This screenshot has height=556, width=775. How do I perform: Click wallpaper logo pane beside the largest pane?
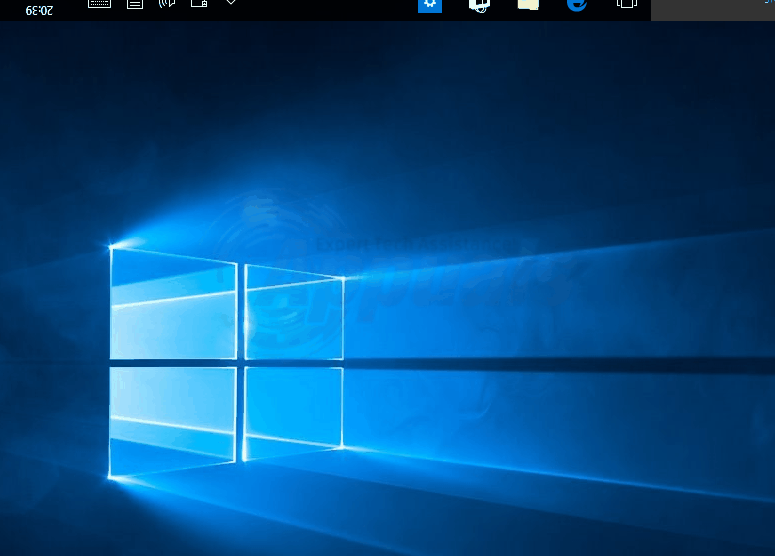point(293,412)
